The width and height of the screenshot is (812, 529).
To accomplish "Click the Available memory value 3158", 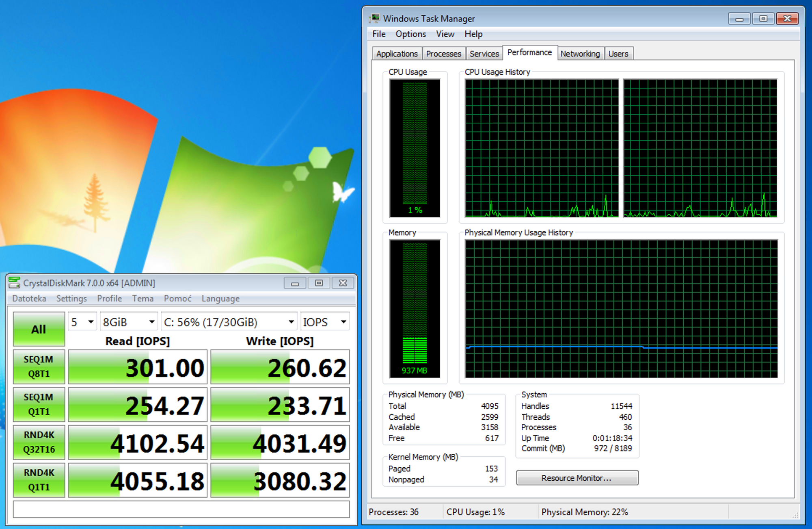I will 490,427.
